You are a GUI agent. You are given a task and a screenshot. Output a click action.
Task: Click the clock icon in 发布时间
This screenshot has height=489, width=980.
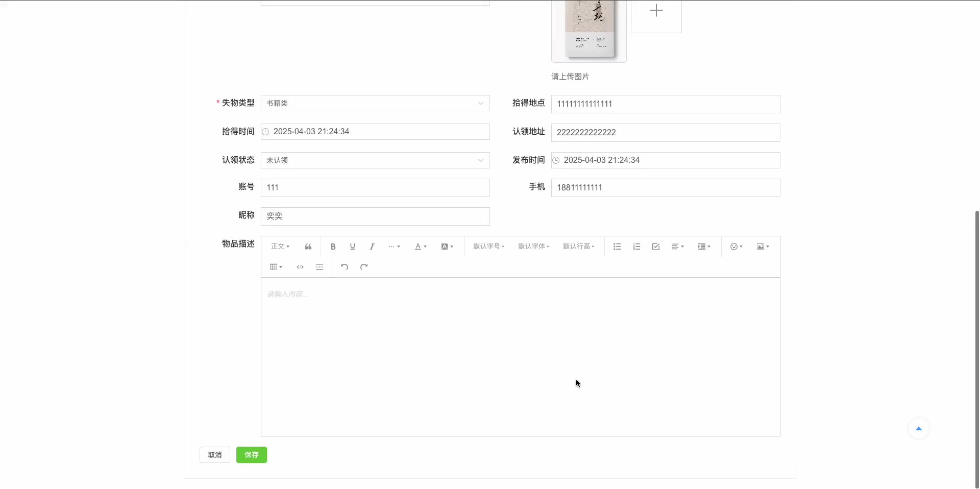coord(556,160)
